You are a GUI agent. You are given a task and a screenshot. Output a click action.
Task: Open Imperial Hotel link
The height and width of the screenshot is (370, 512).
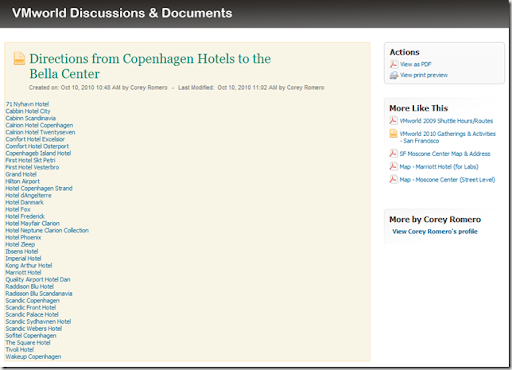coord(23,258)
